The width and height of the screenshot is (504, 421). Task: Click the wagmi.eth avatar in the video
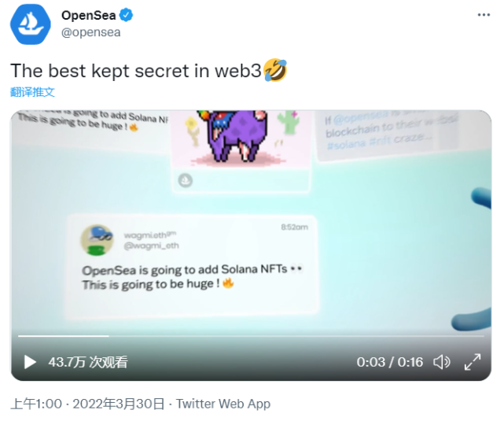[97, 240]
